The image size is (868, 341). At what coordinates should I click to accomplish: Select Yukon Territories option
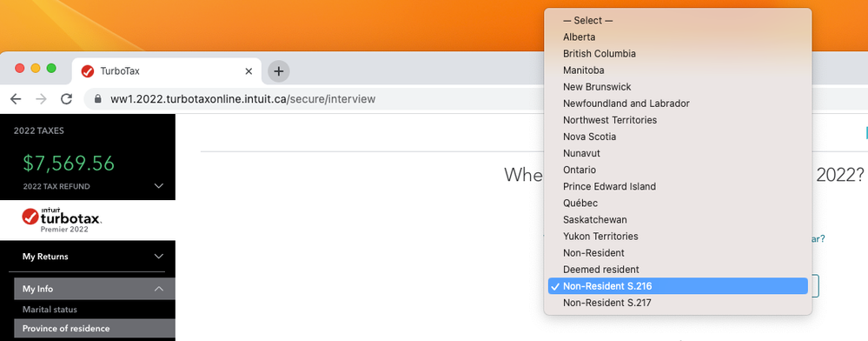tap(678, 237)
